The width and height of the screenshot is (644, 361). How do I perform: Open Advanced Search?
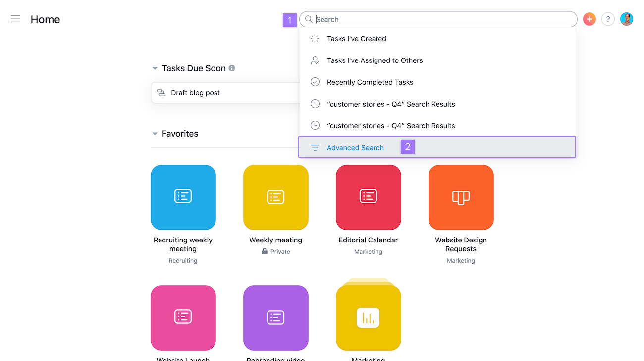(x=437, y=147)
